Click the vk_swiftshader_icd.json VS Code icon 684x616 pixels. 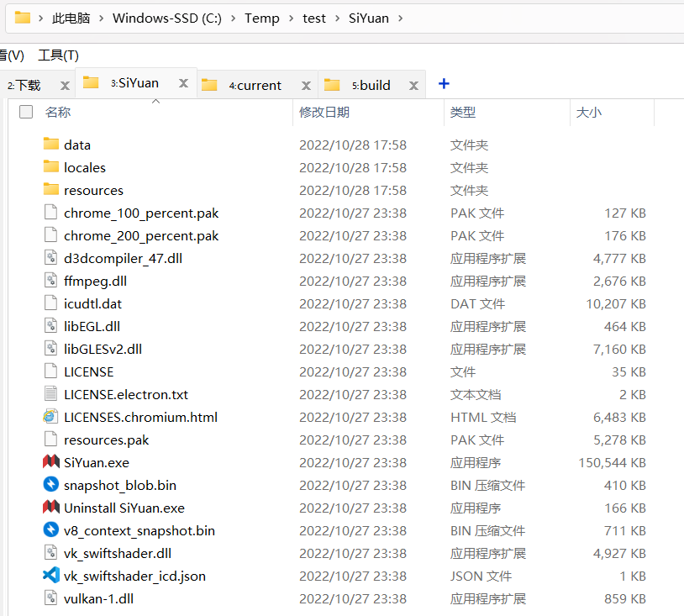pyautogui.click(x=51, y=575)
